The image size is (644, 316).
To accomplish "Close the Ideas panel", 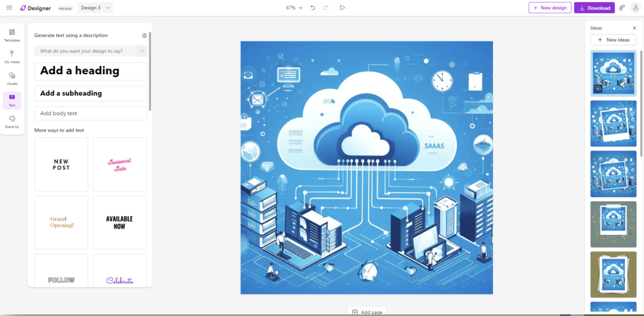I will click(634, 28).
